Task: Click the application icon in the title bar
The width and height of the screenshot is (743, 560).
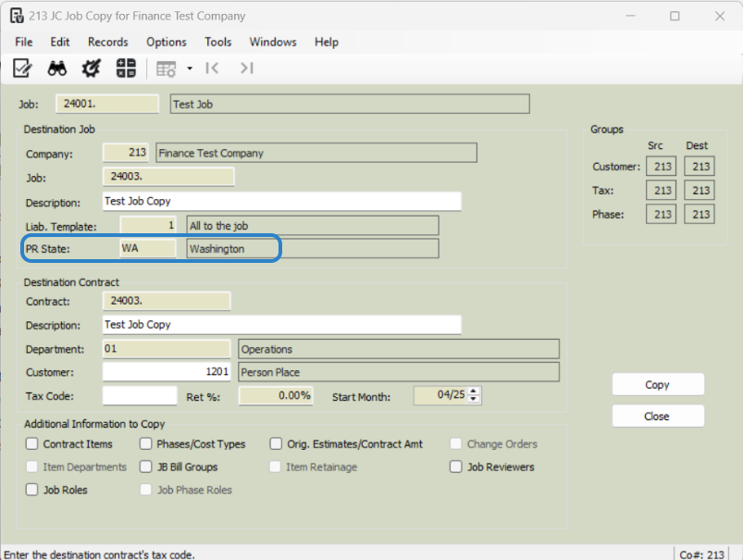Action: 17,16
